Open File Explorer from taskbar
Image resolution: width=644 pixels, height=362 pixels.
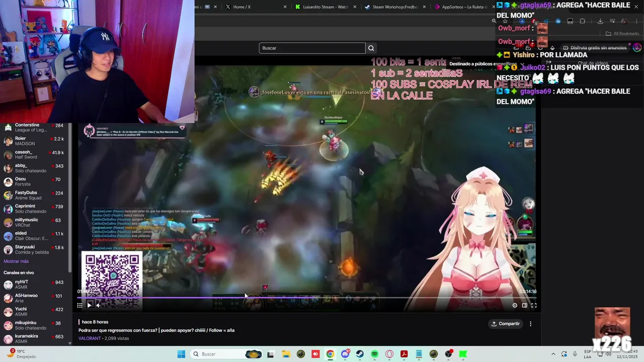(x=286, y=354)
